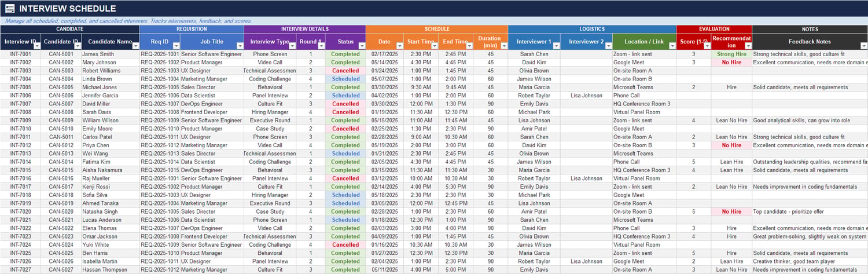Open the End Time filter dropdown
868x274 pixels.
469,46
